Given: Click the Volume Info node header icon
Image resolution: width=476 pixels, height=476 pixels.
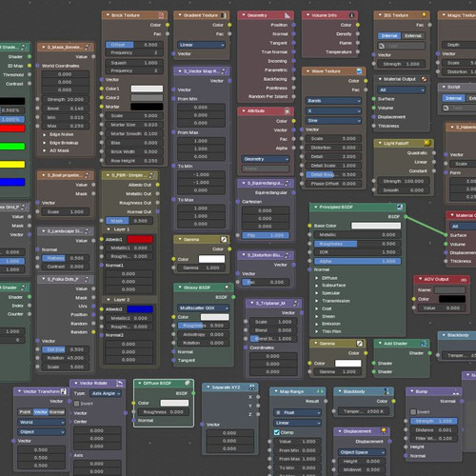Looking at the screenshot, I should [x=352, y=15].
